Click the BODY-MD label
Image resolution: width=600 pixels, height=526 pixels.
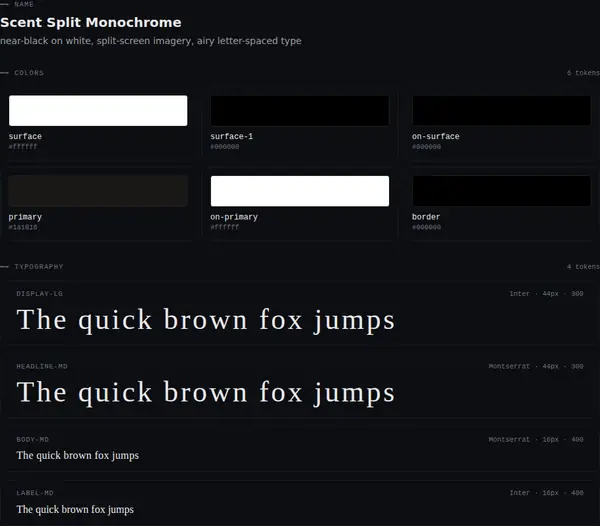[x=33, y=440]
